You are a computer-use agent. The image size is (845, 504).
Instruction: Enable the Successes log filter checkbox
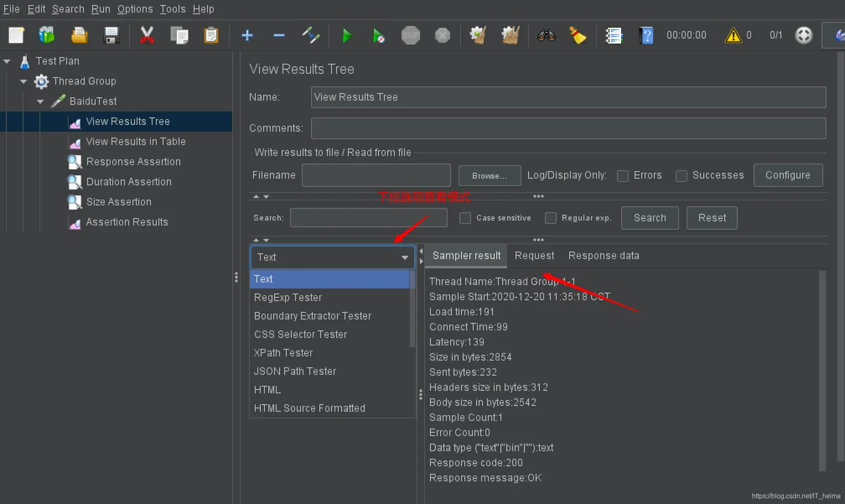coord(681,176)
